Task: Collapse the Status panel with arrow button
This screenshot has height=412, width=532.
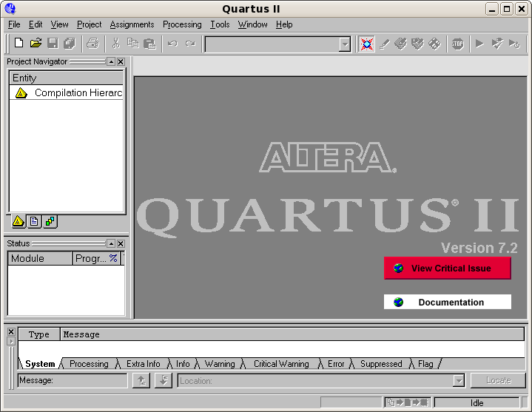Action: click(x=111, y=243)
